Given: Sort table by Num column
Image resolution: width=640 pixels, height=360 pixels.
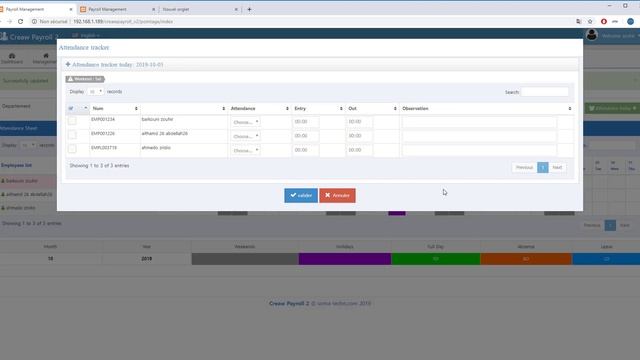Looking at the screenshot, I should point(115,109).
